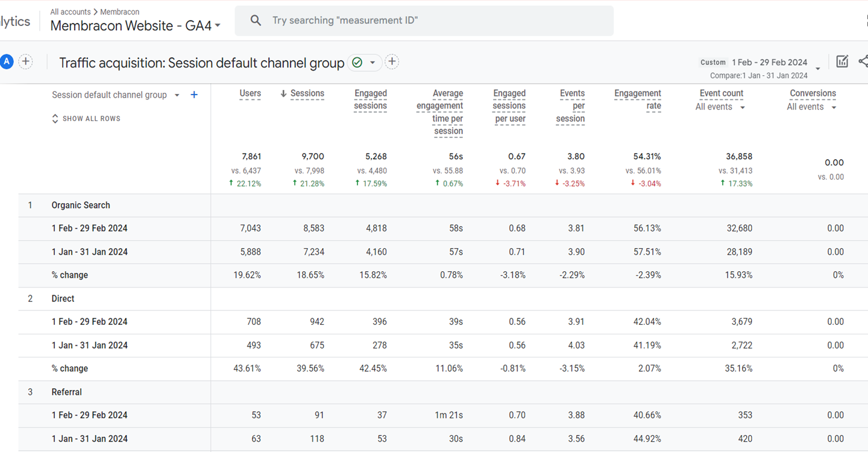Click the share report icon

(863, 61)
